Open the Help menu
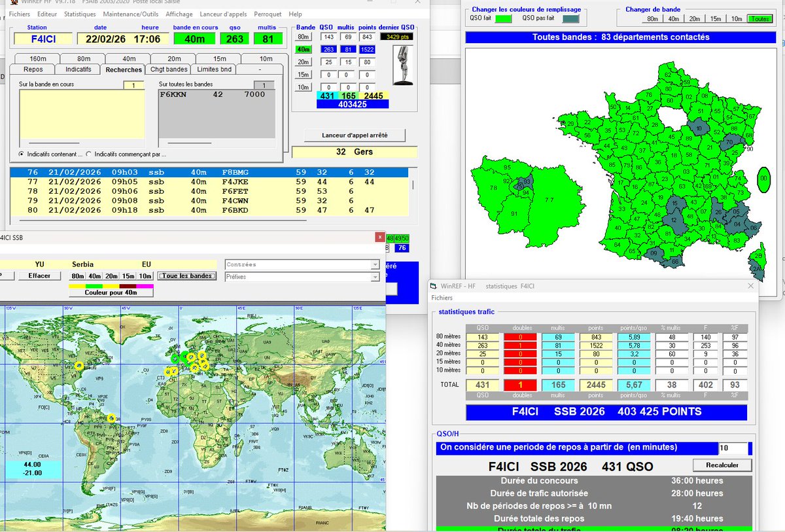The image size is (785, 532). (295, 14)
